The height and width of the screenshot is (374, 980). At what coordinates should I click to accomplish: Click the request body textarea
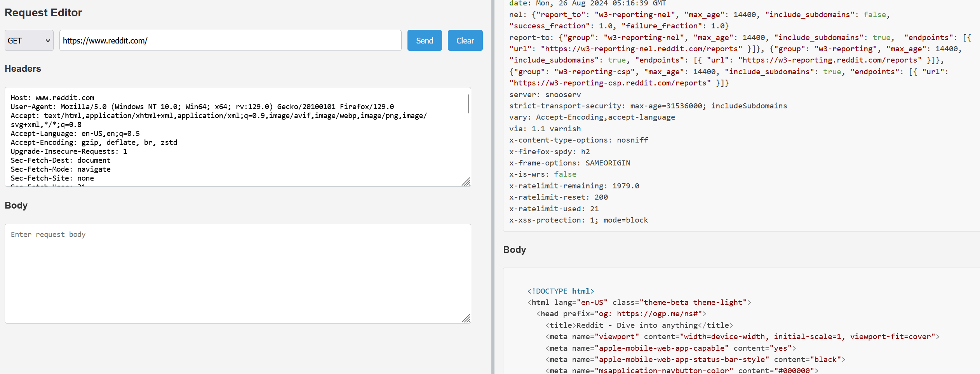238,273
